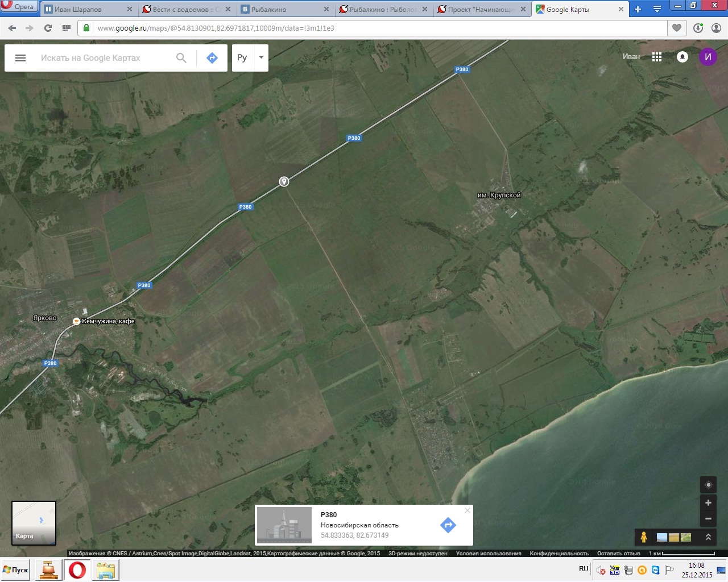Click the search magnifier icon
This screenshot has height=582, width=728.
[181, 58]
